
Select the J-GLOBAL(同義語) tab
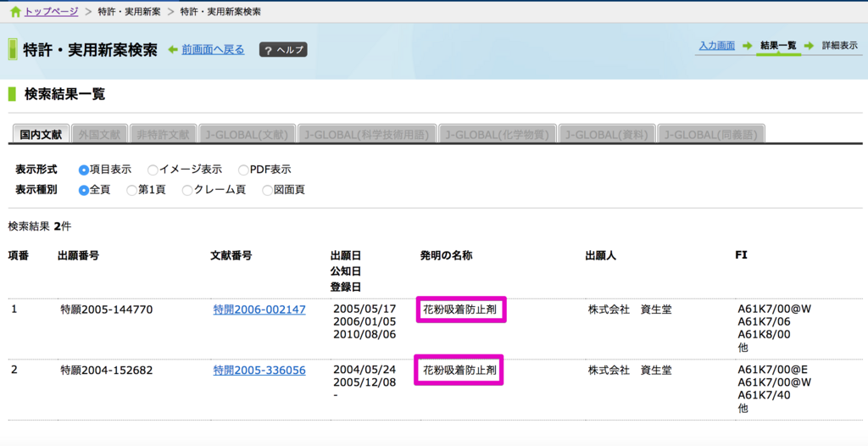711,134
